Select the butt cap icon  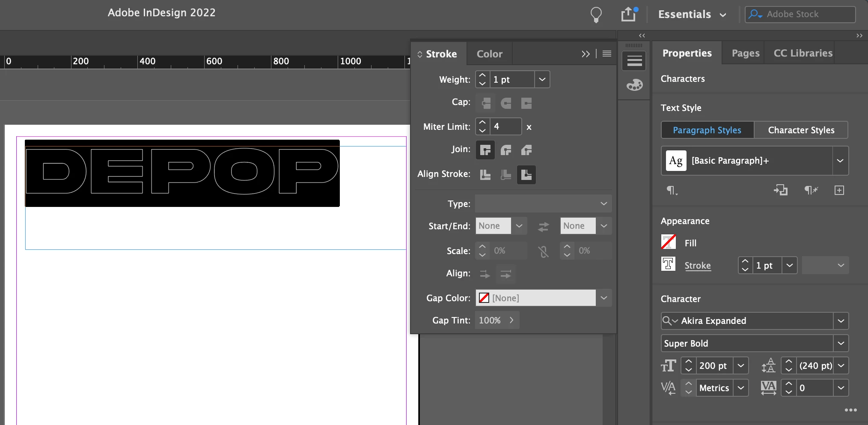[x=486, y=103]
